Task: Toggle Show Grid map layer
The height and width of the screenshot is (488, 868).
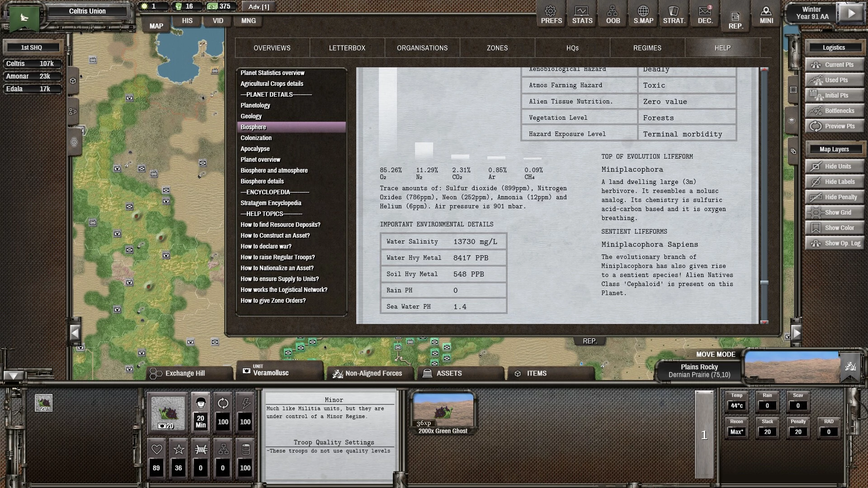Action: (835, 212)
